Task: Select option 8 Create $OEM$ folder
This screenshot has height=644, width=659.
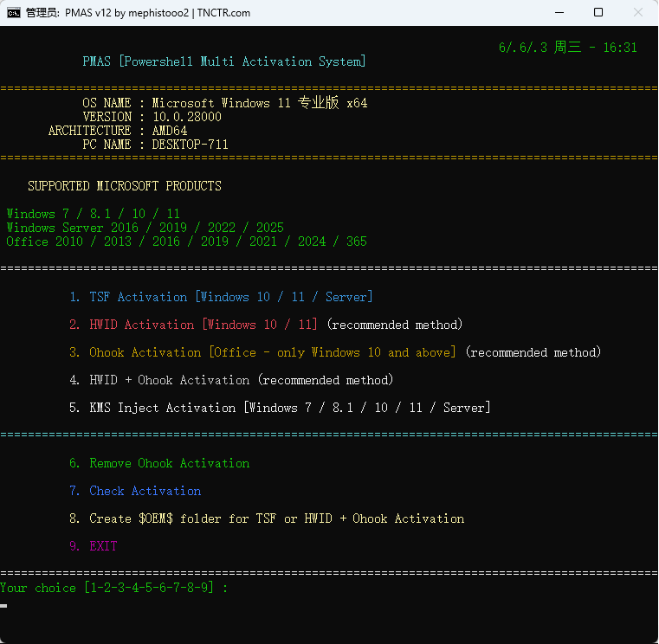Action: point(267,518)
